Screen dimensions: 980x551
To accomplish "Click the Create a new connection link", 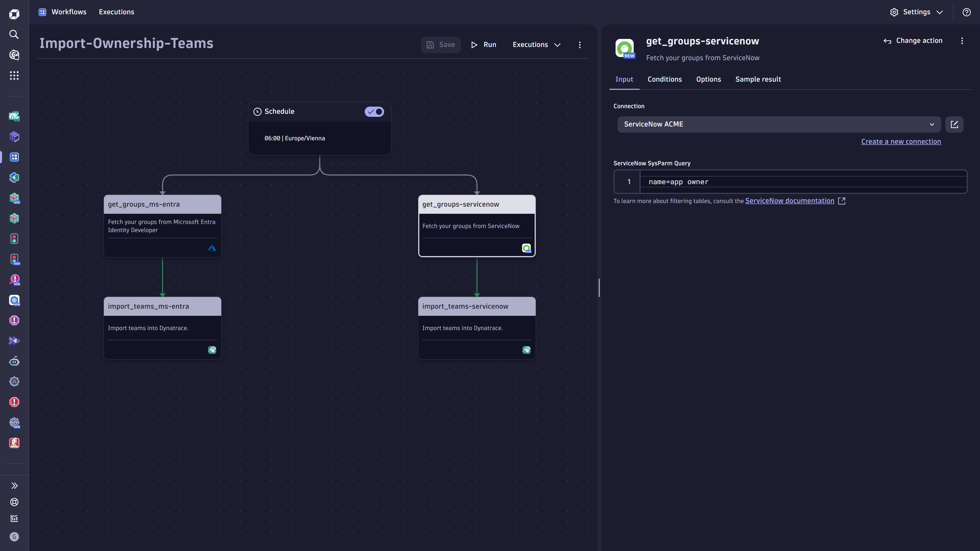I will click(x=901, y=141).
